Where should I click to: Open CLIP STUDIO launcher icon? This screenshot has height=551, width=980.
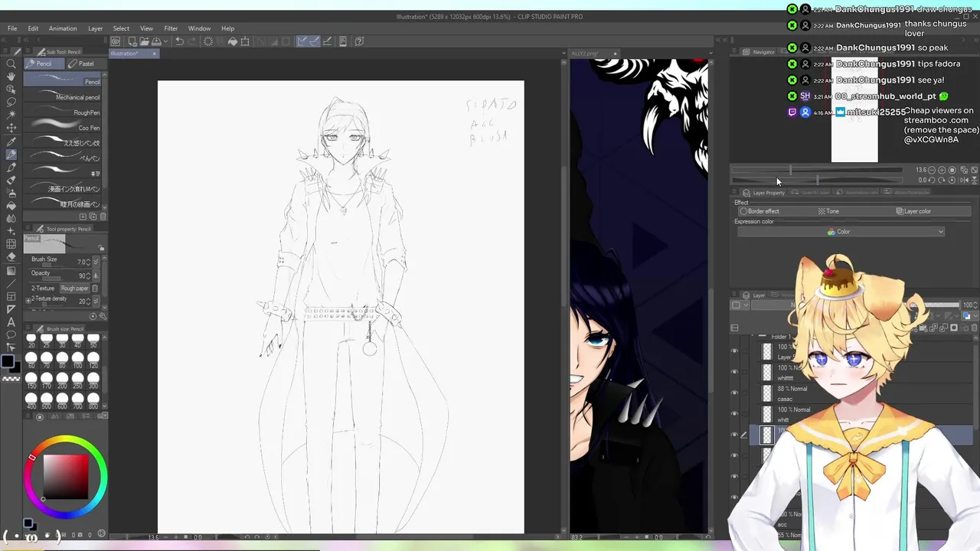115,41
